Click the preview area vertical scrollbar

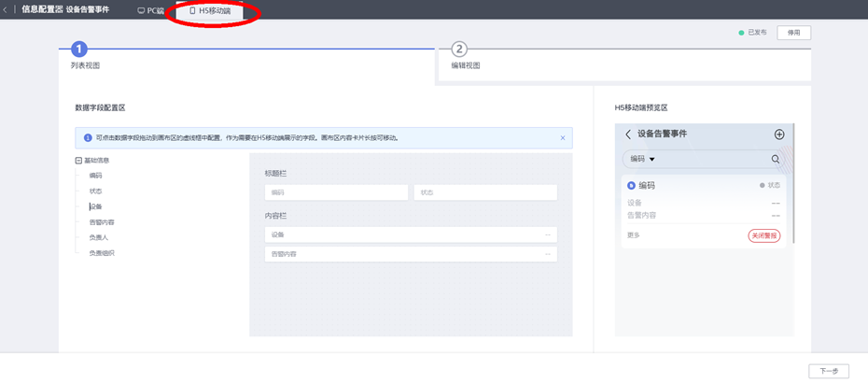[x=793, y=183]
